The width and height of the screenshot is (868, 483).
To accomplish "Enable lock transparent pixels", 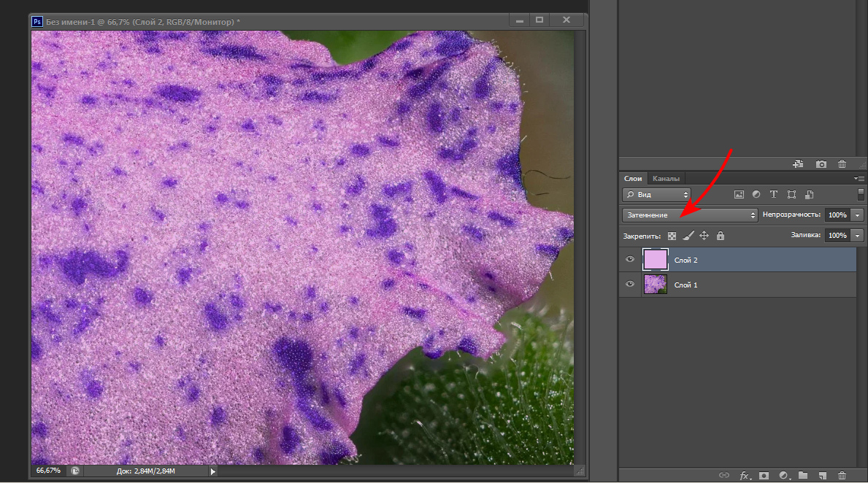I will tap(672, 236).
